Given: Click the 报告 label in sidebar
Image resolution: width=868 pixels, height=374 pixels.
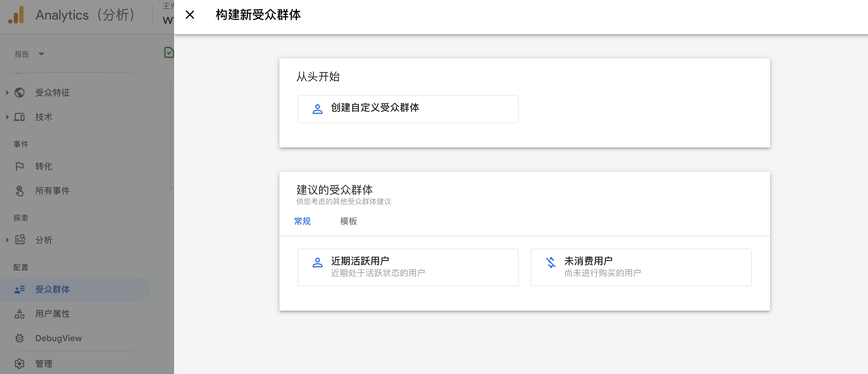Looking at the screenshot, I should [x=22, y=54].
